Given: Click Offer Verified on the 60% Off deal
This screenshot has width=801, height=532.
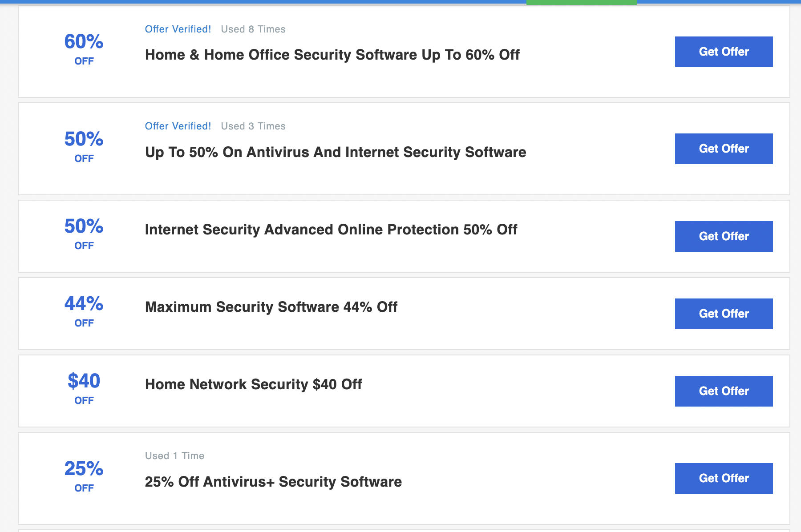Looking at the screenshot, I should coord(178,29).
